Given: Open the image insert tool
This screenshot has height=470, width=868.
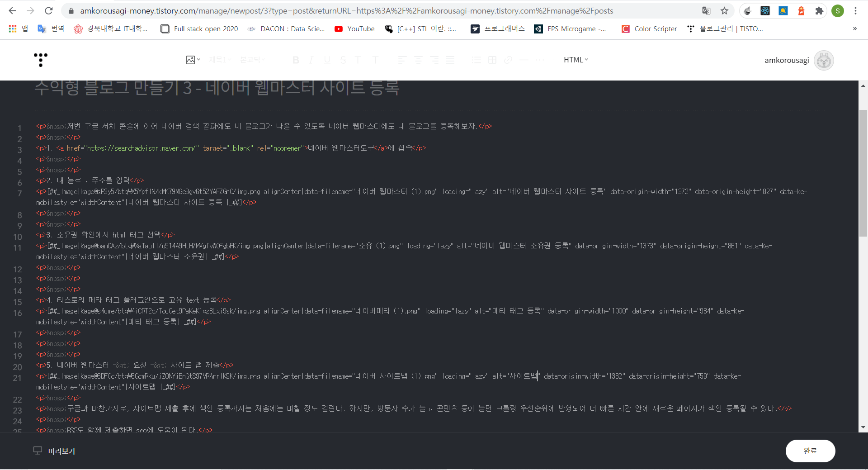Looking at the screenshot, I should point(193,60).
